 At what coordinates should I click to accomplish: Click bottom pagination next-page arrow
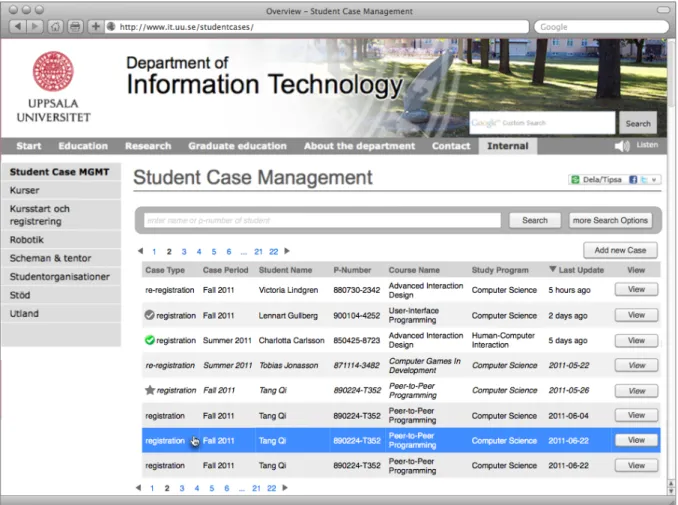coord(285,488)
